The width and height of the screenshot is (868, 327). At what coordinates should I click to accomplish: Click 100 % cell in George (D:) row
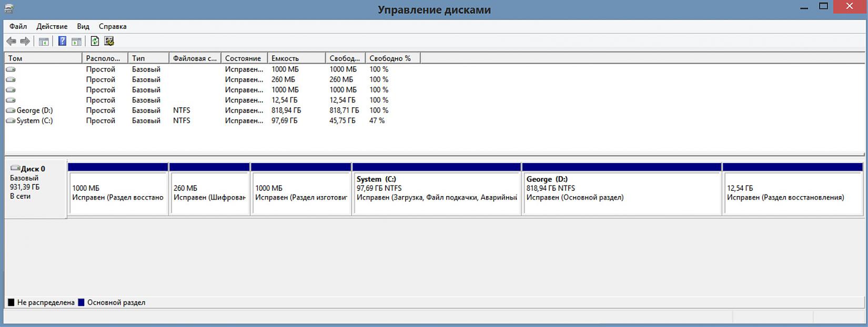(379, 110)
